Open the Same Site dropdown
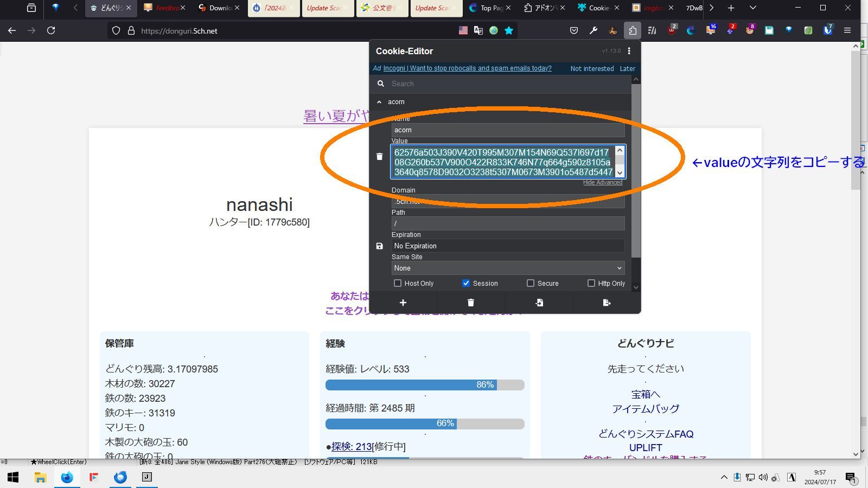Screen dimensions: 868x488 click(x=508, y=268)
